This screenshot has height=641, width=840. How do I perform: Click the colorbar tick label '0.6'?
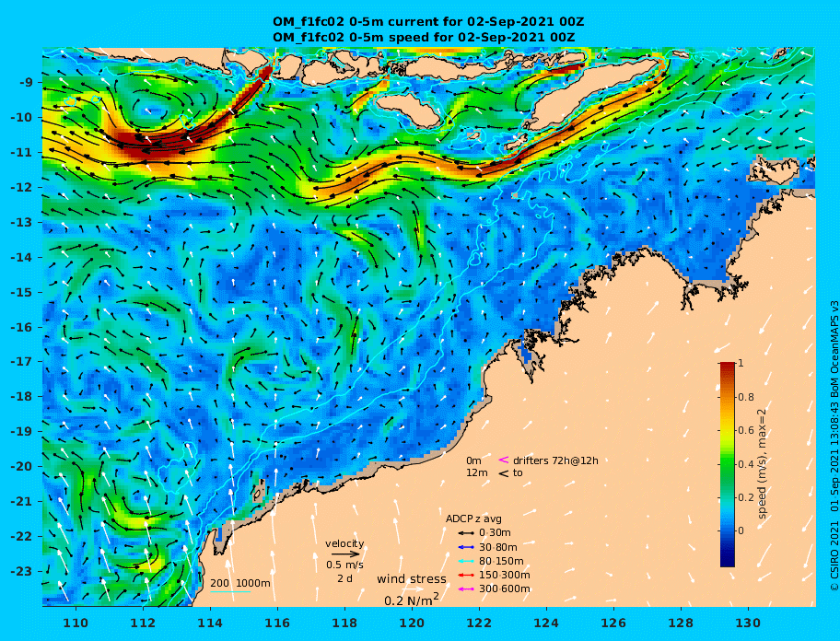click(746, 430)
